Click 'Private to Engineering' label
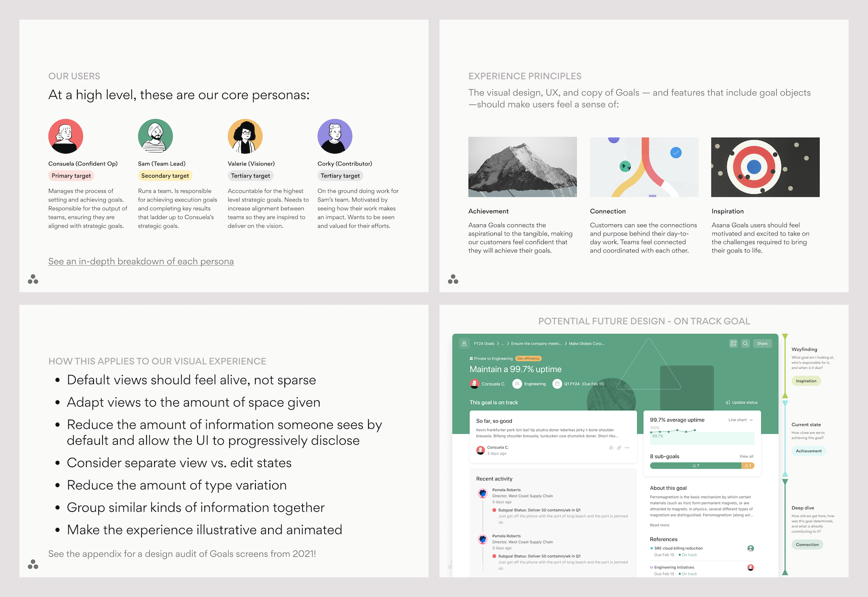 pyautogui.click(x=493, y=358)
